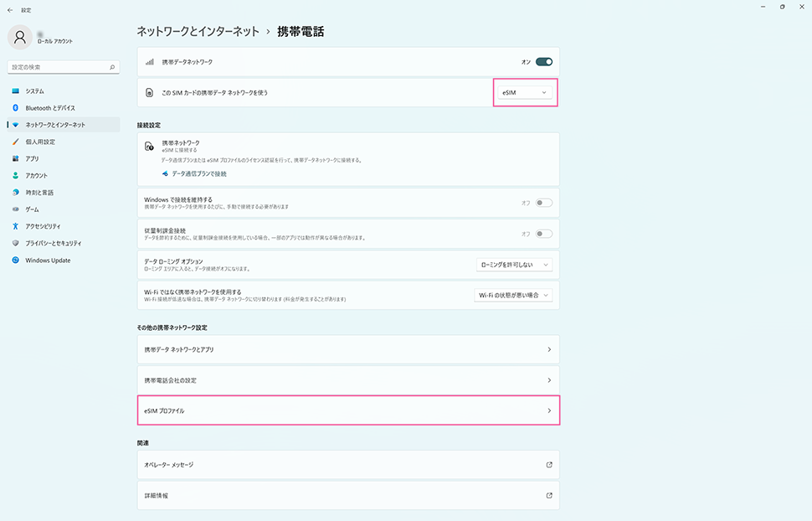Open the Wi-Fi の状態が悪い場合 dropdown
The width and height of the screenshot is (812, 521).
(x=514, y=295)
